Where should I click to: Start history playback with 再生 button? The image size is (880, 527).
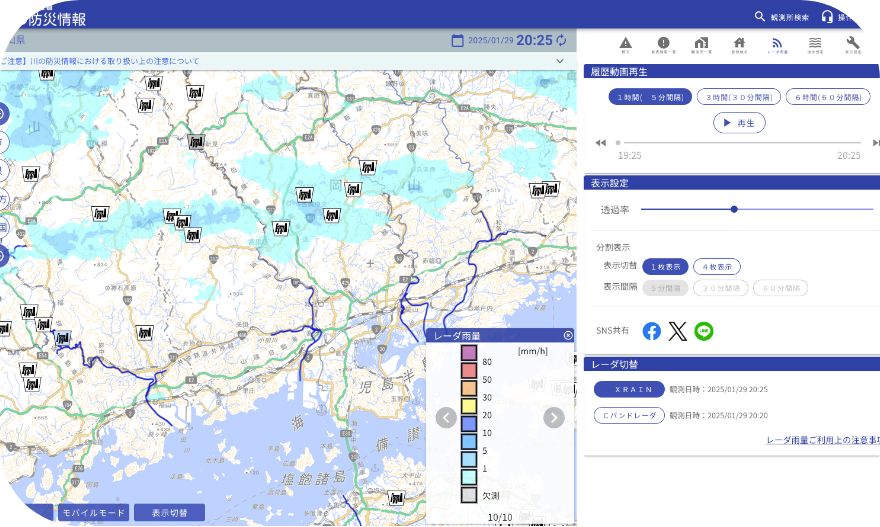click(739, 123)
